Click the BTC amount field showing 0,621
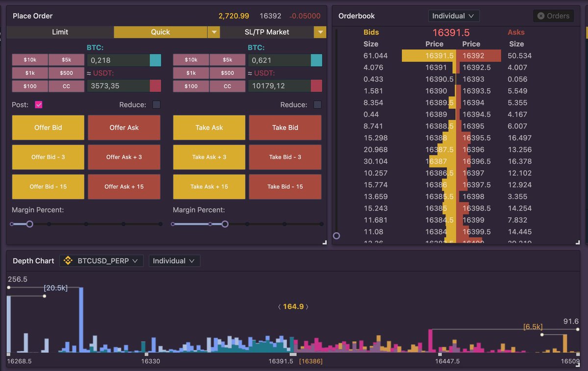The height and width of the screenshot is (371, 588). pyautogui.click(x=279, y=60)
